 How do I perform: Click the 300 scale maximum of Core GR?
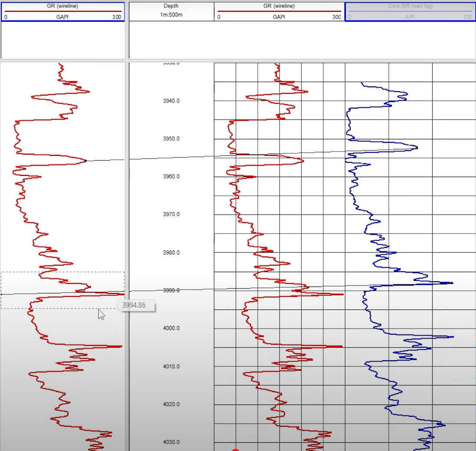(467, 17)
